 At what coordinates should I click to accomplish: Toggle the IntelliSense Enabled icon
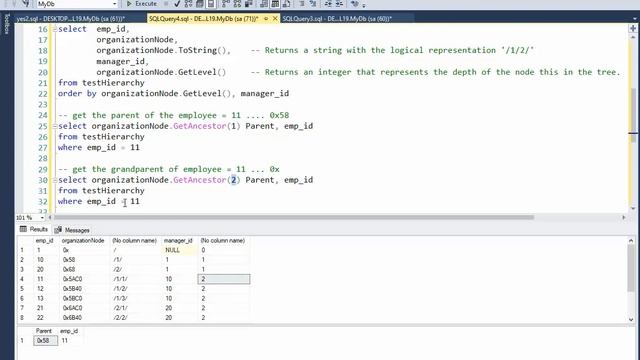tap(211, 4)
